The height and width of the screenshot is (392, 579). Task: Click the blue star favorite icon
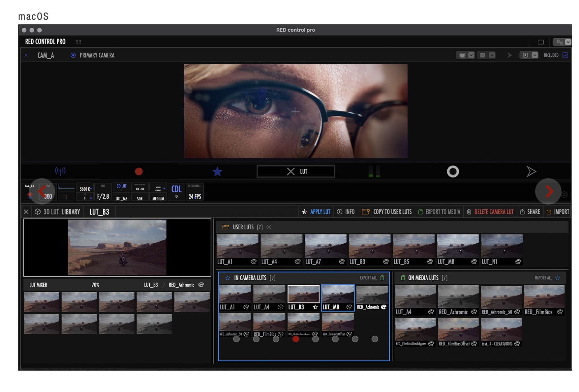click(x=217, y=171)
